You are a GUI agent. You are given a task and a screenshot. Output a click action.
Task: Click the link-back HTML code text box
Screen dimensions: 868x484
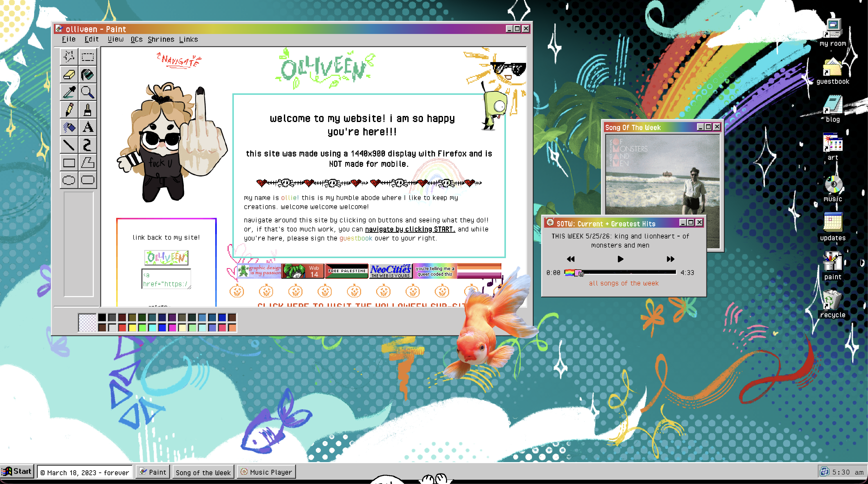pos(166,279)
